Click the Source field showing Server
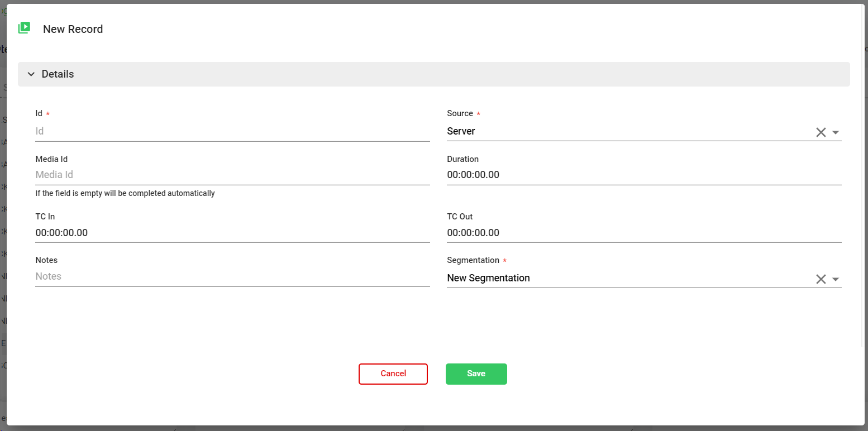Viewport: 868px width, 431px height. [x=626, y=132]
